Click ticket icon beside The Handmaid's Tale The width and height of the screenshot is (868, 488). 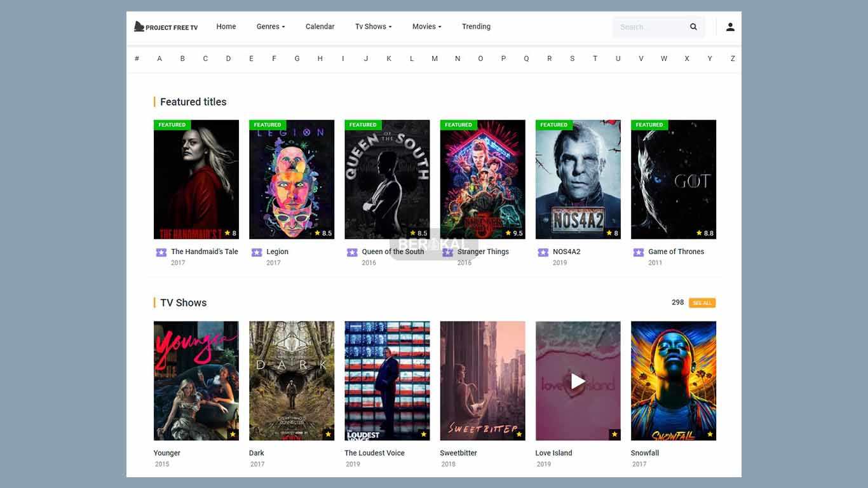pyautogui.click(x=161, y=252)
